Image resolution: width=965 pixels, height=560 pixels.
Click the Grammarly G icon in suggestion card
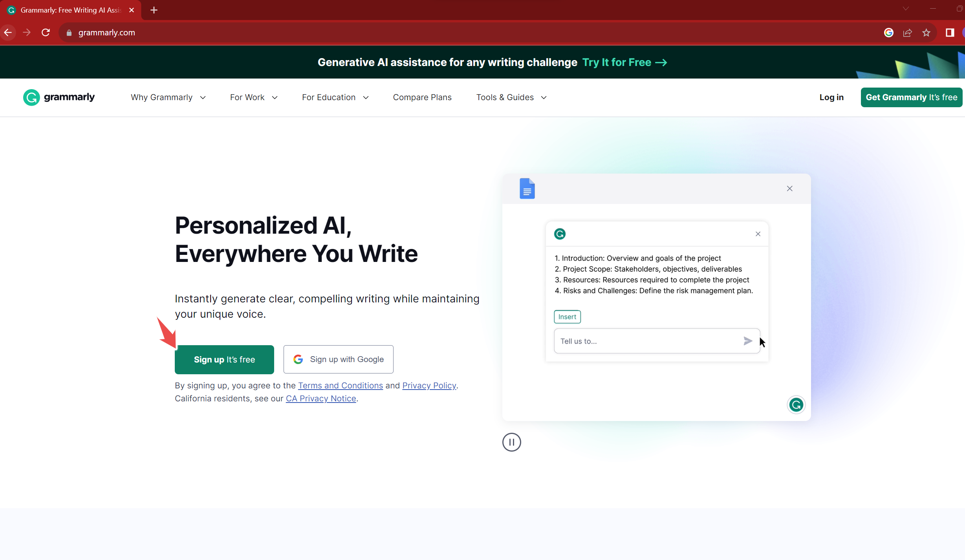tap(560, 234)
